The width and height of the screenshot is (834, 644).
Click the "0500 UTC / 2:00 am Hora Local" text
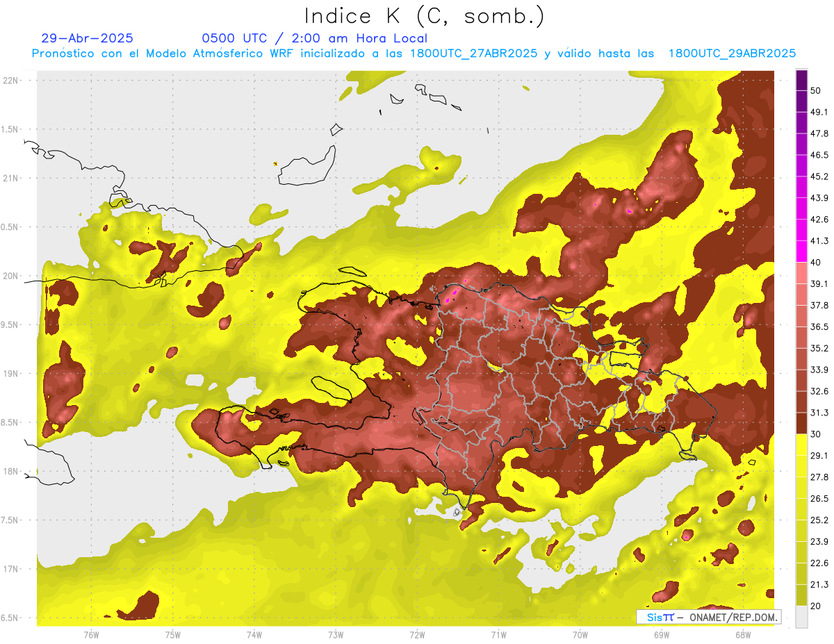point(314,38)
